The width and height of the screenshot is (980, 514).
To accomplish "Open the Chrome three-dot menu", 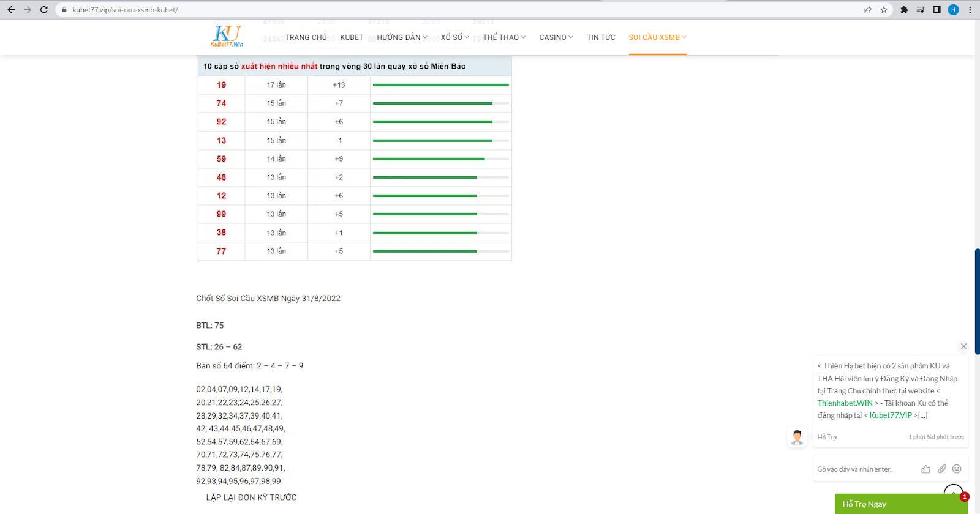I will point(970,10).
